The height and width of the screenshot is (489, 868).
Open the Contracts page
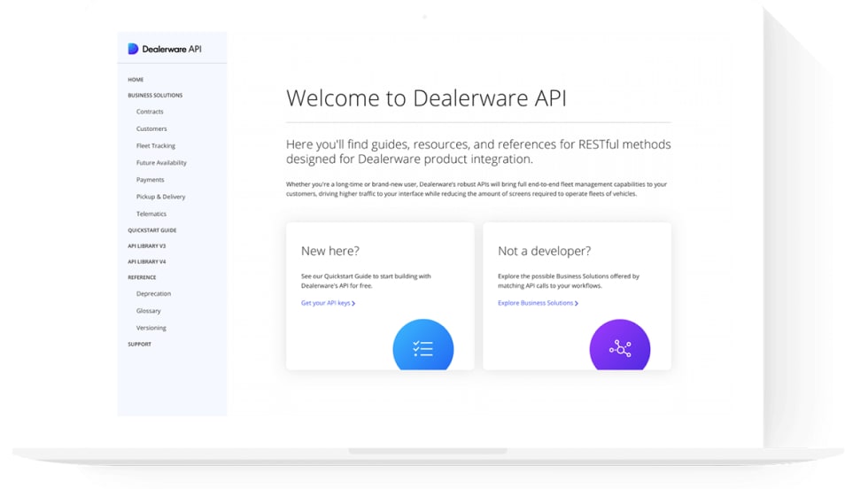pyautogui.click(x=150, y=112)
